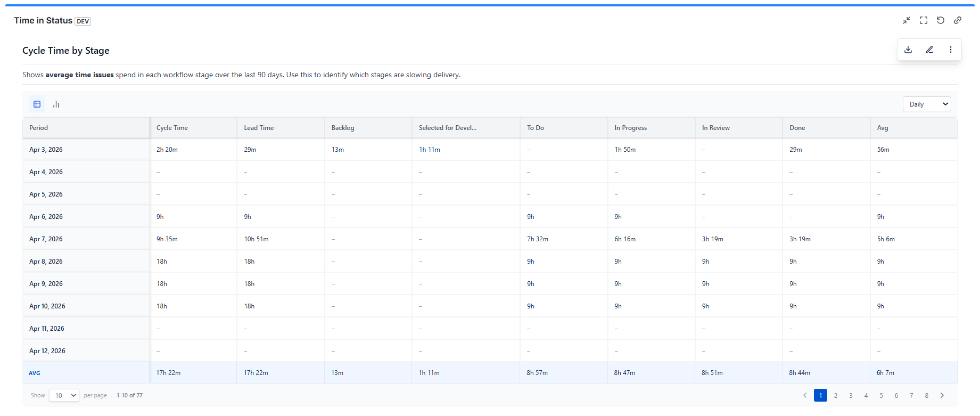
Task: Click the refresh/reset icon
Action: click(941, 20)
